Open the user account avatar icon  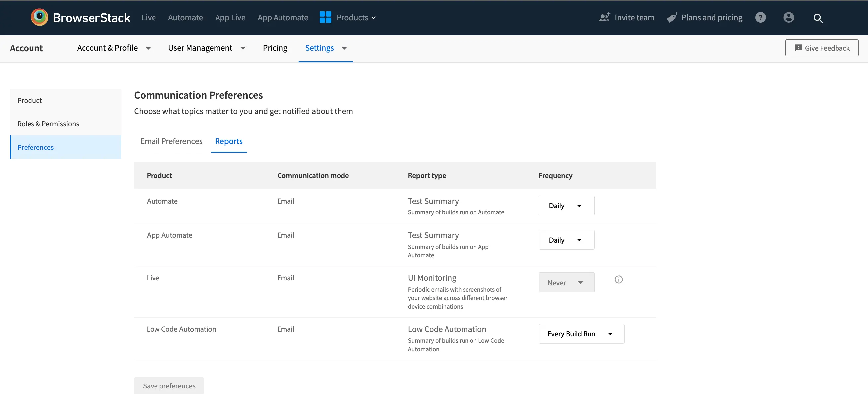788,17
